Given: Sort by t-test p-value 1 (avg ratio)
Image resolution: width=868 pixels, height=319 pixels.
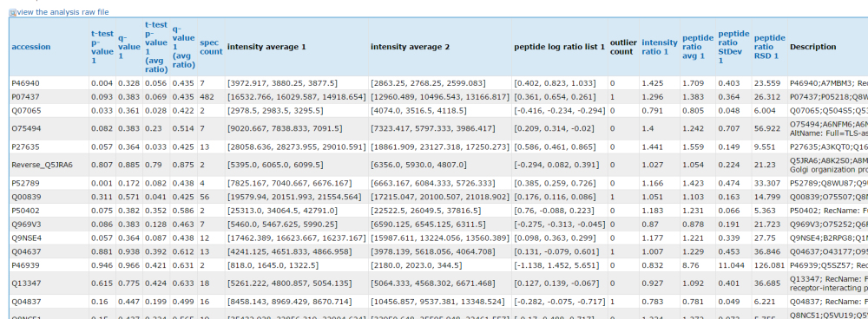Looking at the screenshot, I should (x=156, y=47).
